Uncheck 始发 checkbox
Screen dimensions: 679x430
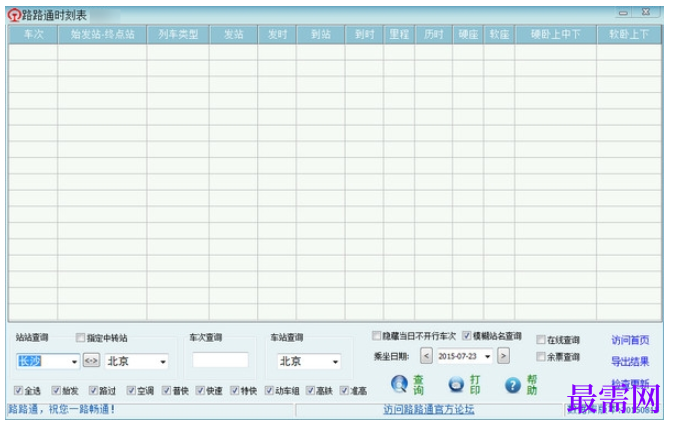pyautogui.click(x=56, y=391)
